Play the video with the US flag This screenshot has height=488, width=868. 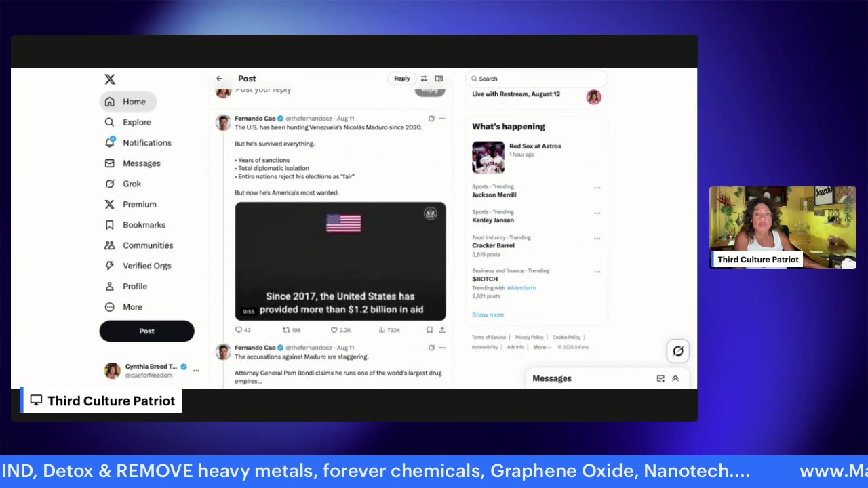click(340, 261)
